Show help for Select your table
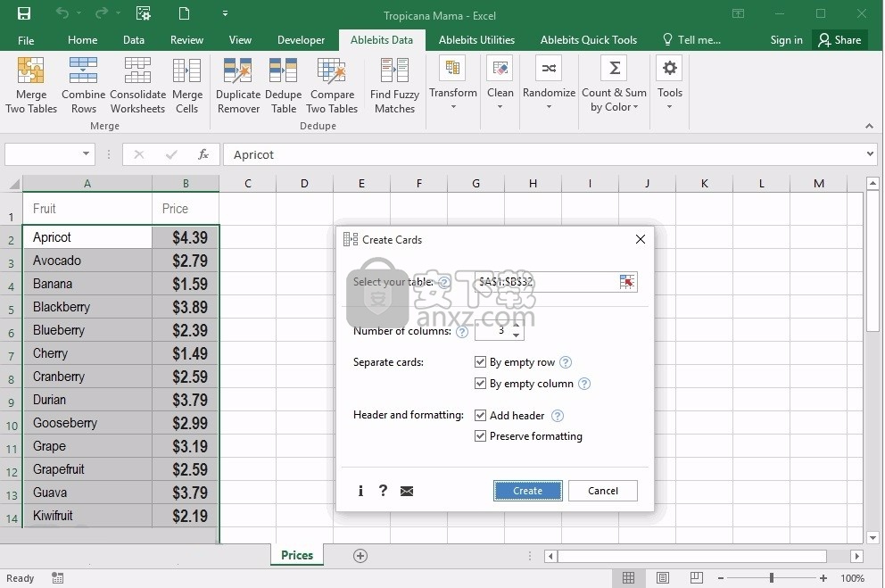The width and height of the screenshot is (885, 588). coord(444,282)
